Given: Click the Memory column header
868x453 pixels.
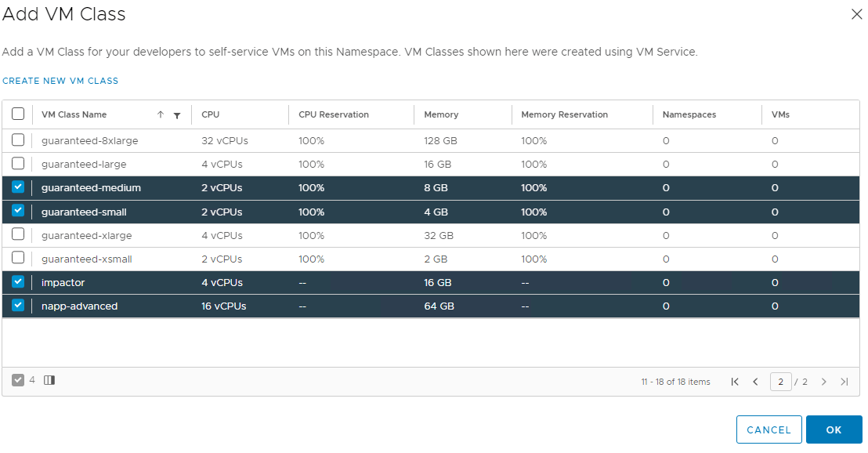Looking at the screenshot, I should [441, 114].
